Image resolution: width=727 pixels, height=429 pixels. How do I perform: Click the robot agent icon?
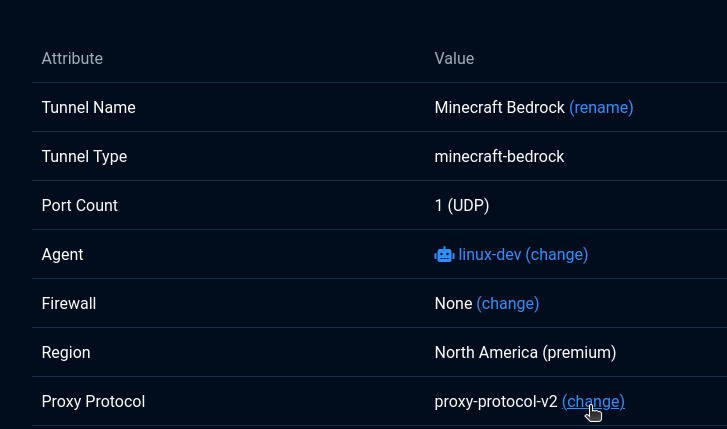pos(444,255)
